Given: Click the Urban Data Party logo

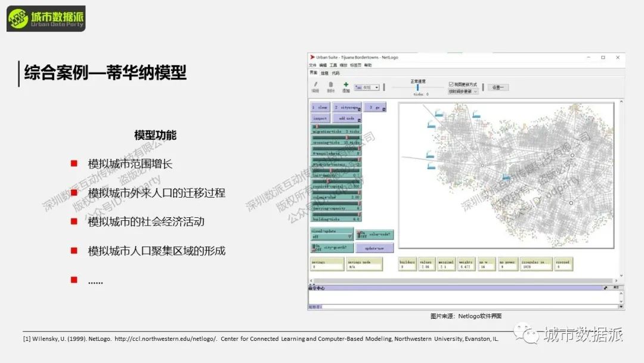Looking at the screenshot, I should click(46, 19).
